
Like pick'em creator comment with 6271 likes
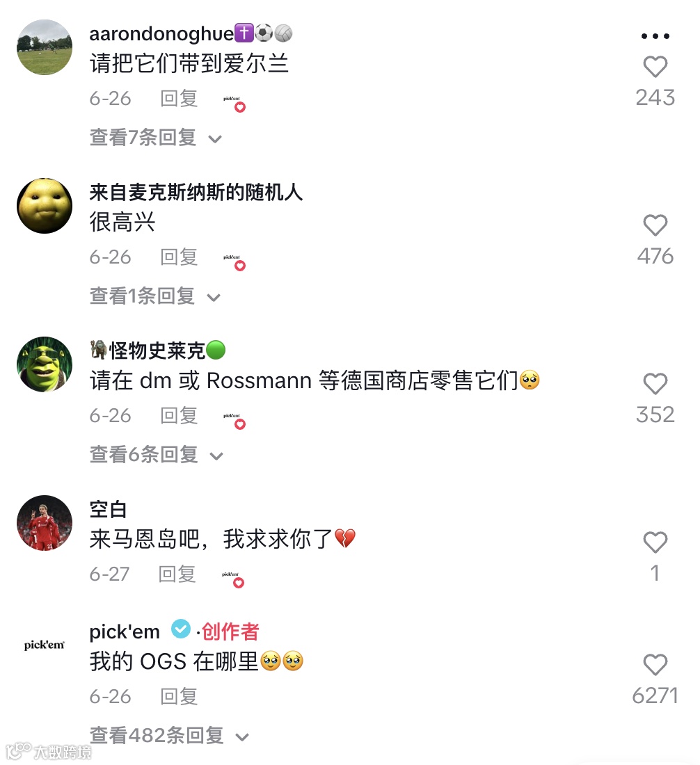click(655, 664)
